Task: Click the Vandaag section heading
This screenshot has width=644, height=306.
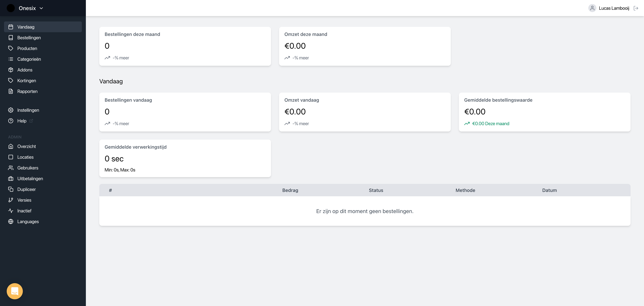Action: click(x=111, y=81)
